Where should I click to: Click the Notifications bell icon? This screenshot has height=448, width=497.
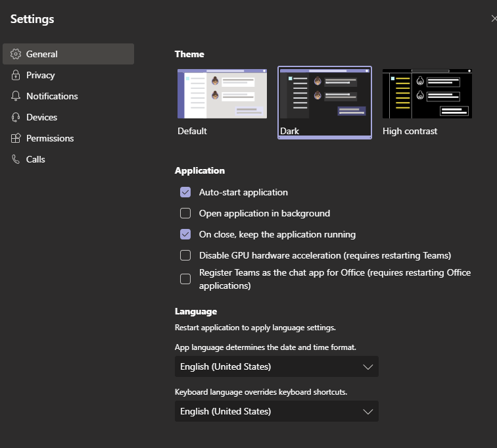[x=16, y=96]
